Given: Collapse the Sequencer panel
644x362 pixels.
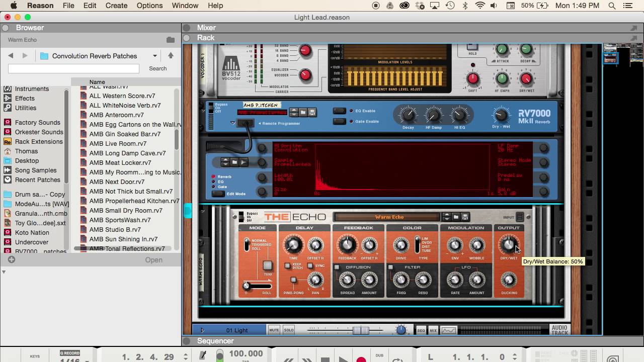Looking at the screenshot, I should coord(187,341).
